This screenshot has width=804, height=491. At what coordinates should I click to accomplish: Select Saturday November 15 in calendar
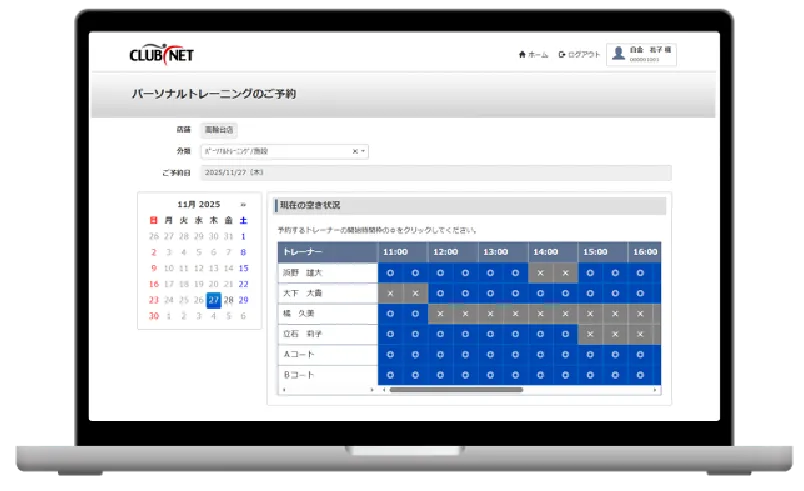pyautogui.click(x=244, y=268)
